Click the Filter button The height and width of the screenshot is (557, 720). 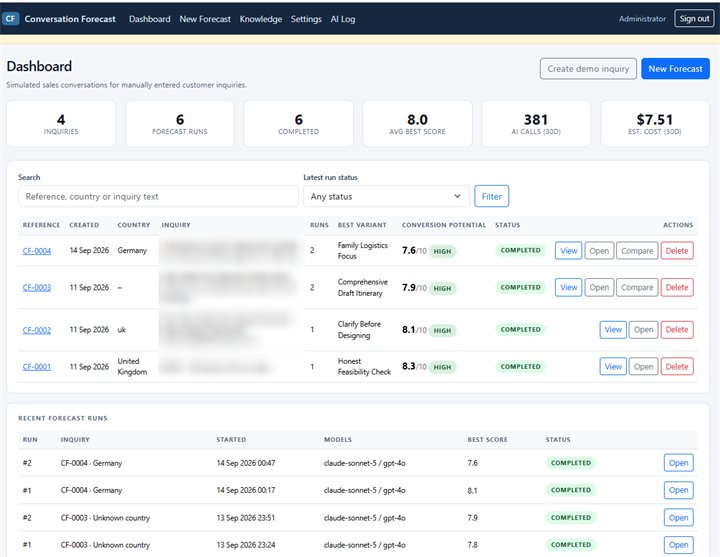tap(491, 196)
